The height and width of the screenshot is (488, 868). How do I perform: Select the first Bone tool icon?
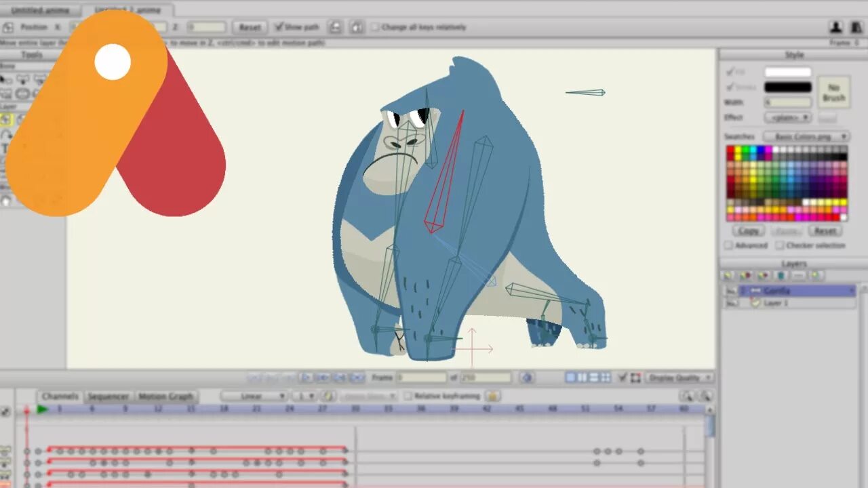[x=6, y=79]
